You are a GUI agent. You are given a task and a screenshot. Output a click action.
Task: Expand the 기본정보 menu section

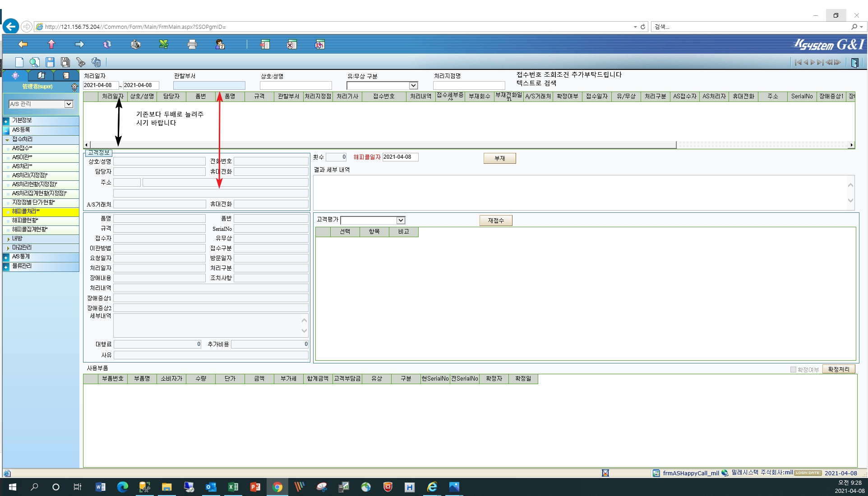(6, 121)
